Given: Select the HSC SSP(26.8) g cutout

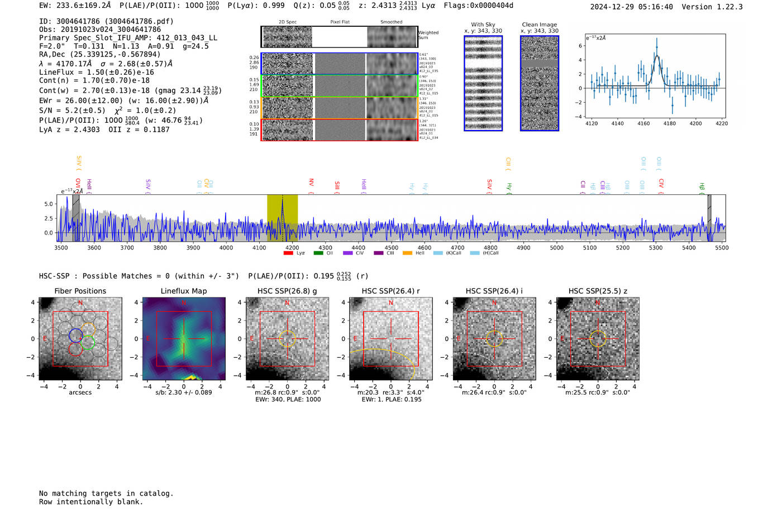Looking at the screenshot, I should tap(287, 339).
